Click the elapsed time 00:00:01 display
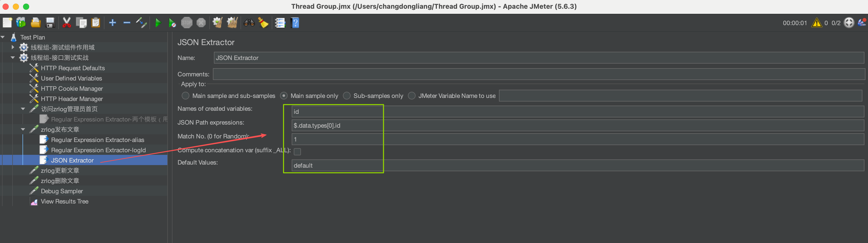868x243 pixels. pos(795,23)
